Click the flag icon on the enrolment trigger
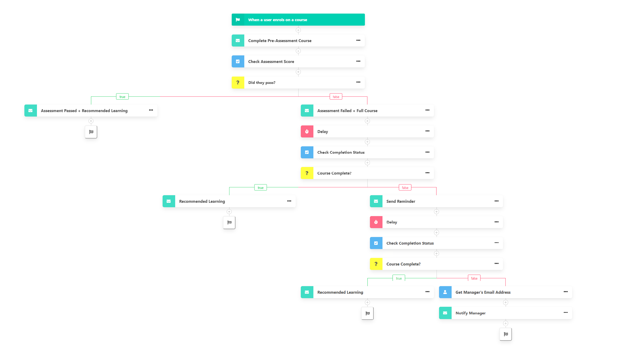This screenshot has width=625, height=364. click(x=238, y=19)
